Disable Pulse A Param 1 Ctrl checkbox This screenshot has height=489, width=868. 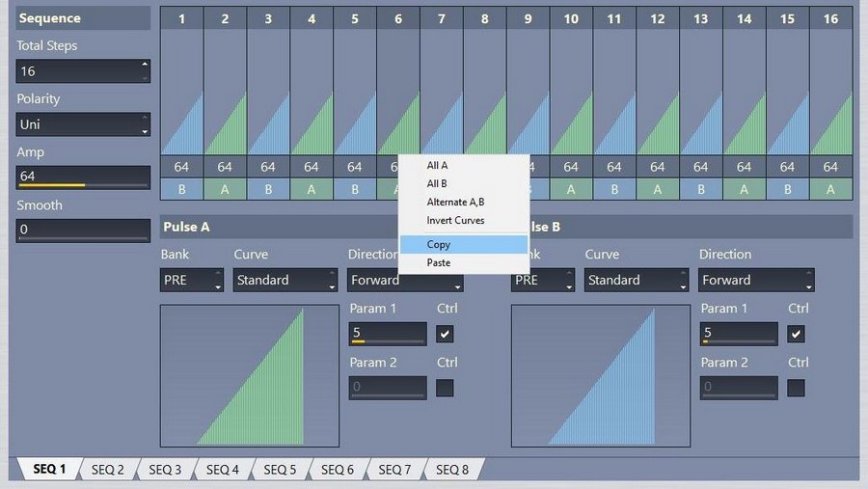[445, 334]
